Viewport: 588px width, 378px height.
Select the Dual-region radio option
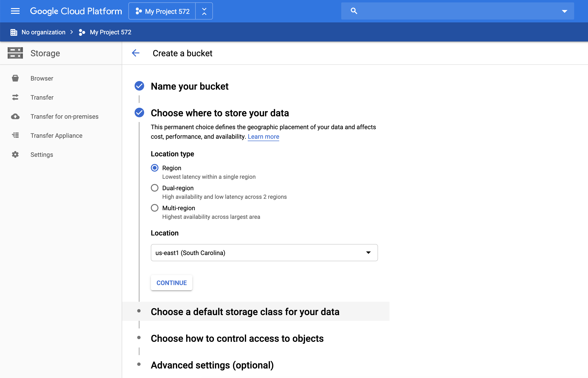[x=155, y=188]
